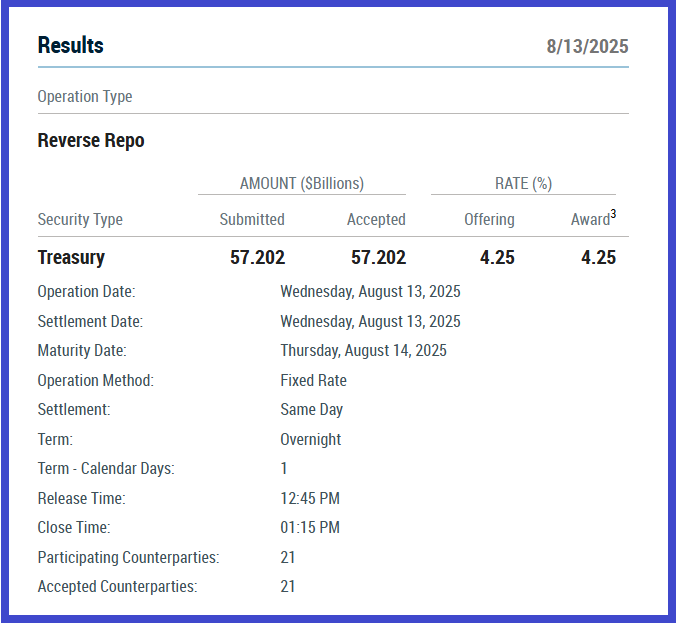Image resolution: width=681 pixels, height=623 pixels.
Task: Click the Accepted column header
Action: pos(376,220)
